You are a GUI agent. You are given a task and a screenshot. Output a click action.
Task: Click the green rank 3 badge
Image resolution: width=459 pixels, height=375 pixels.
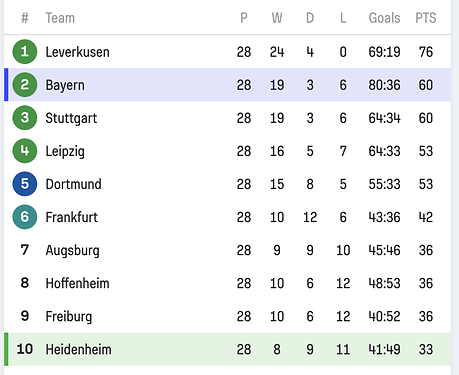25,118
